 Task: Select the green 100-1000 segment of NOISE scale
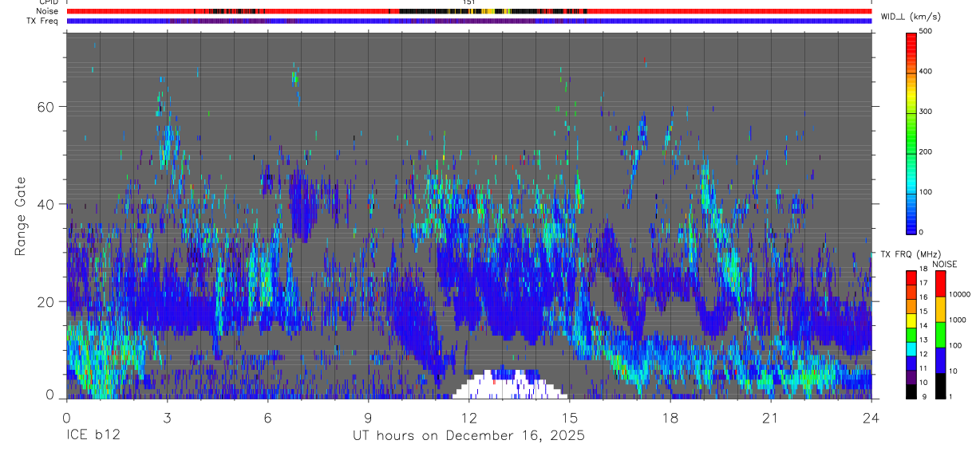click(x=940, y=333)
